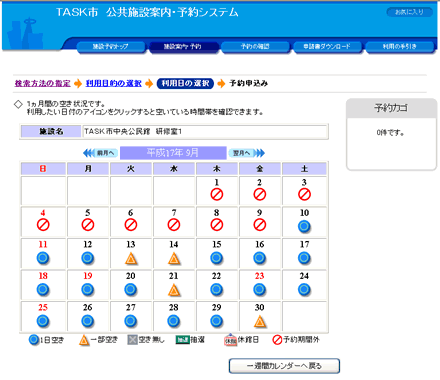This screenshot has width=440, height=380.
Task: Select the orange partial-vacancy triangle on the 13th
Action: click(131, 259)
